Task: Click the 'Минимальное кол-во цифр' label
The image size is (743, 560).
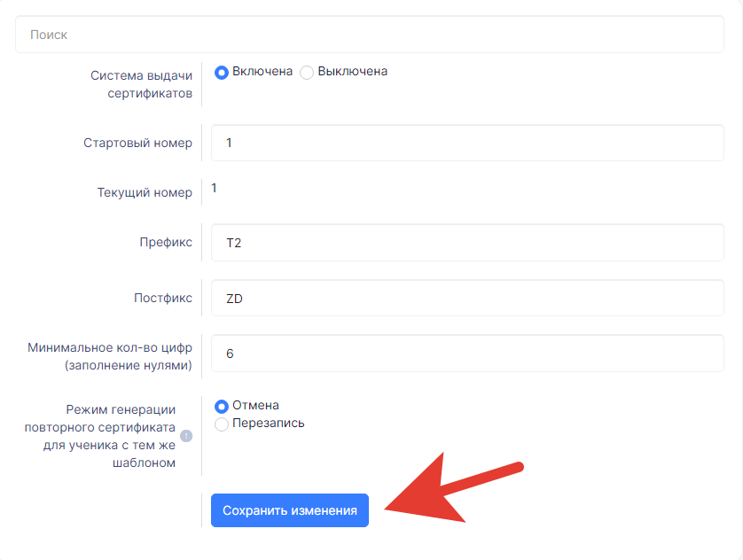Action: click(x=110, y=356)
